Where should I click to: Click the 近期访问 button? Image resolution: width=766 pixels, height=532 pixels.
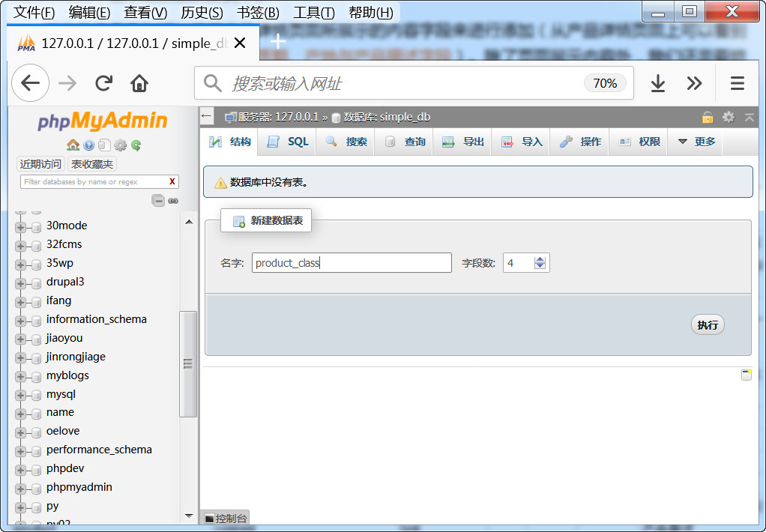click(40, 164)
